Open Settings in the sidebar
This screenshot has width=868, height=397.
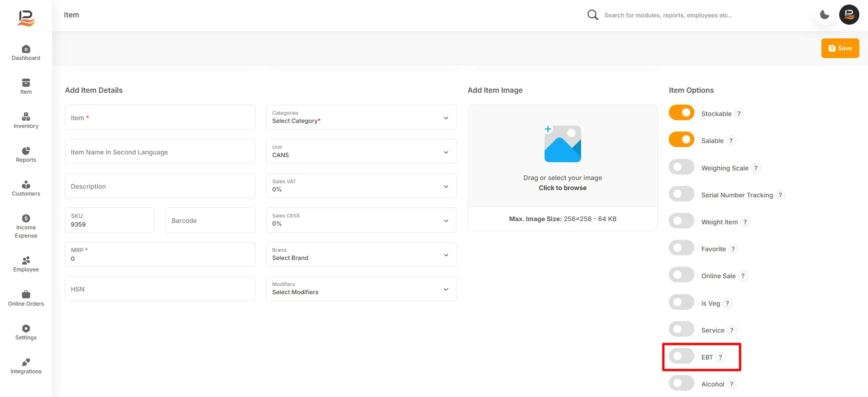point(26,332)
